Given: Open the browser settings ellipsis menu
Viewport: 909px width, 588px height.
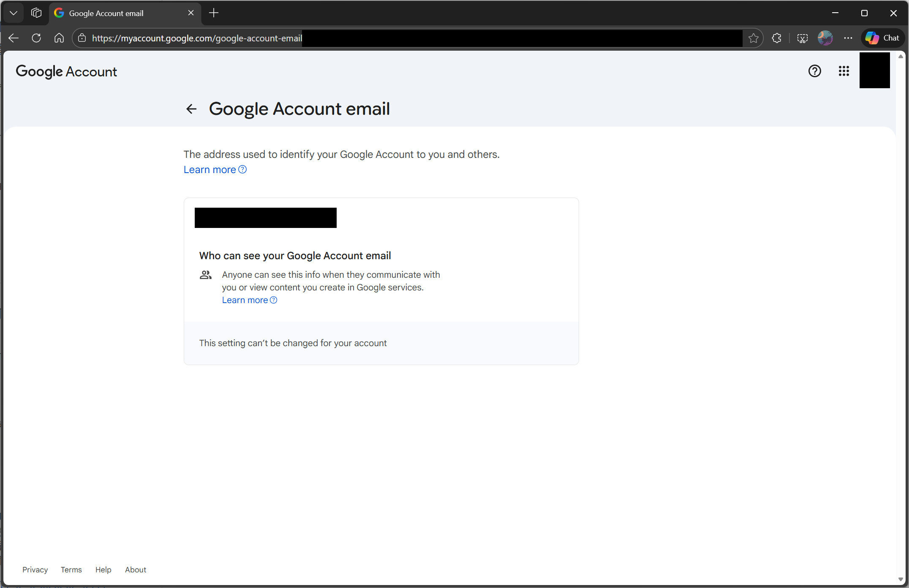Looking at the screenshot, I should [x=848, y=38].
